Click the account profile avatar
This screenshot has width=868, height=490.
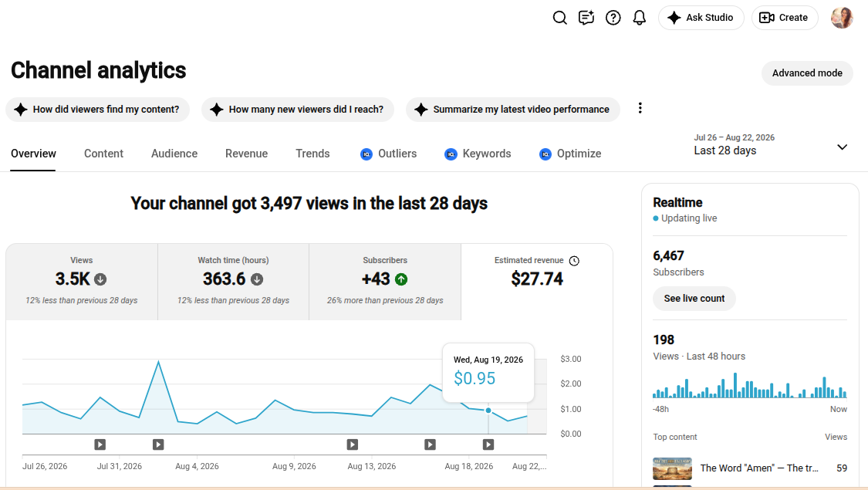tap(842, 18)
